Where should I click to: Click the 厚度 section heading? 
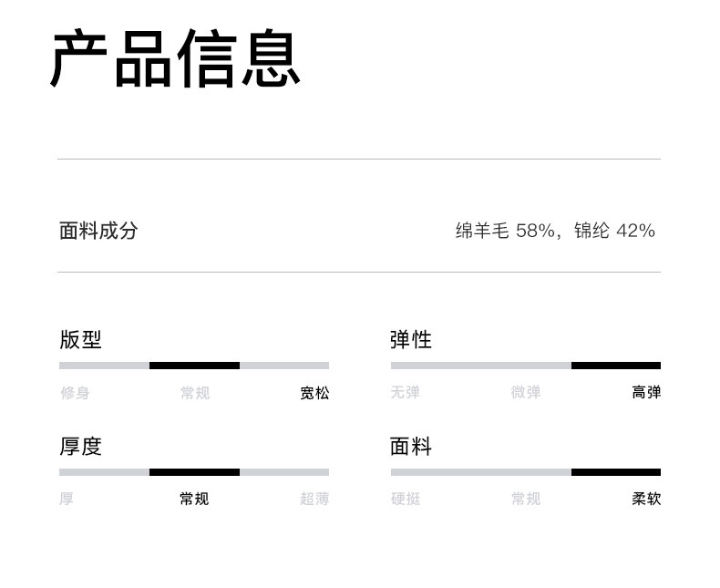(x=81, y=447)
